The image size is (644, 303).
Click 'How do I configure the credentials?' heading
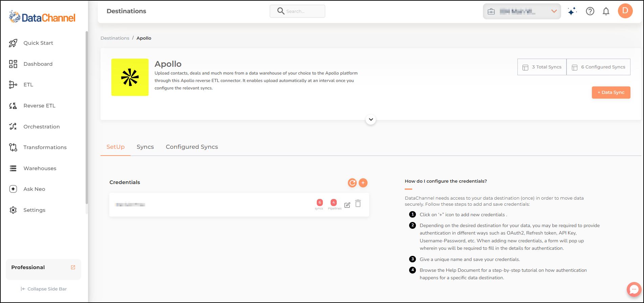446,181
